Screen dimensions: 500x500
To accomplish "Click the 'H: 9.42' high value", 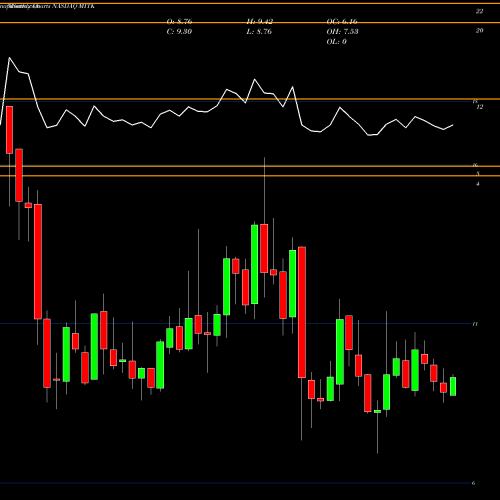I will pos(260,22).
